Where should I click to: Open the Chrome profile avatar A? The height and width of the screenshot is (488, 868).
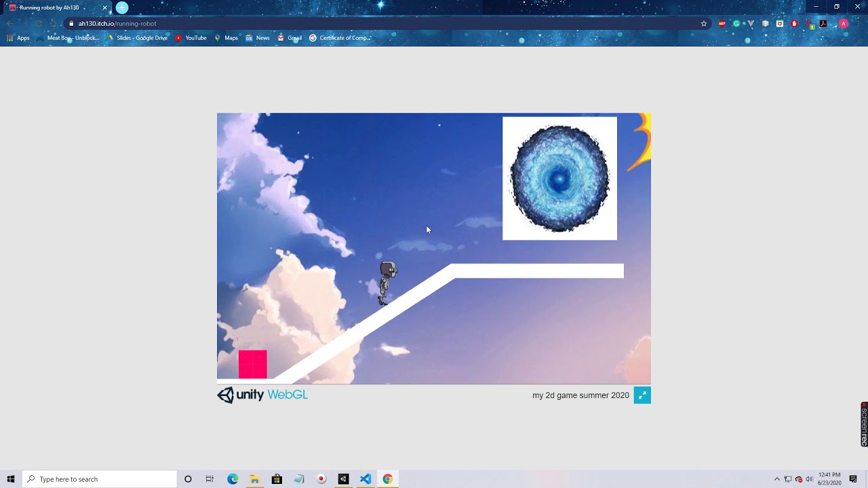point(844,23)
